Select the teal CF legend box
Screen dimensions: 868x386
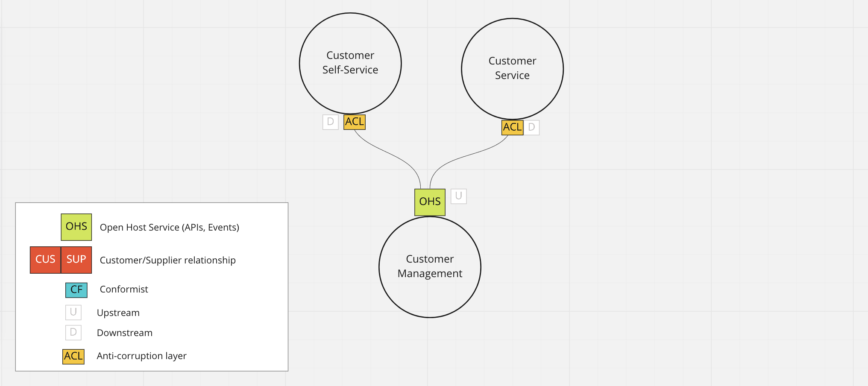76,290
